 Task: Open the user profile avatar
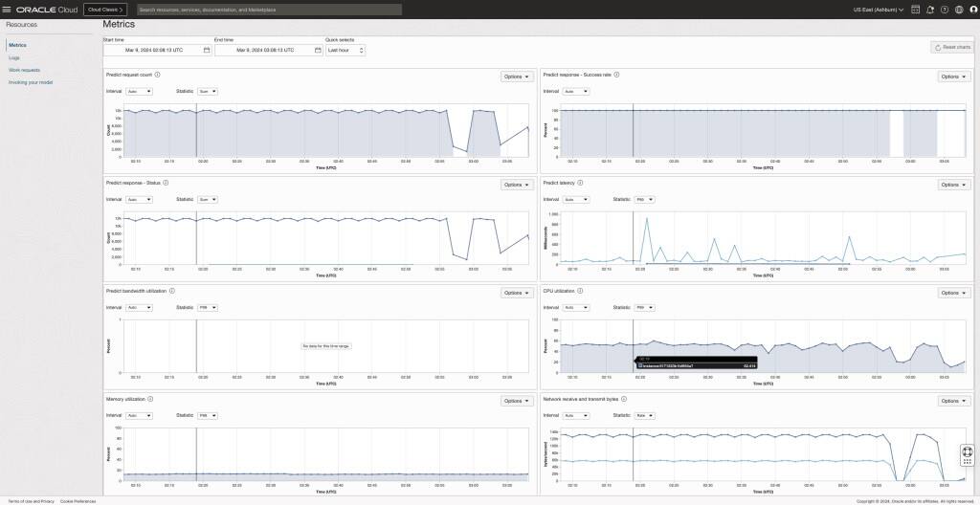point(972,10)
